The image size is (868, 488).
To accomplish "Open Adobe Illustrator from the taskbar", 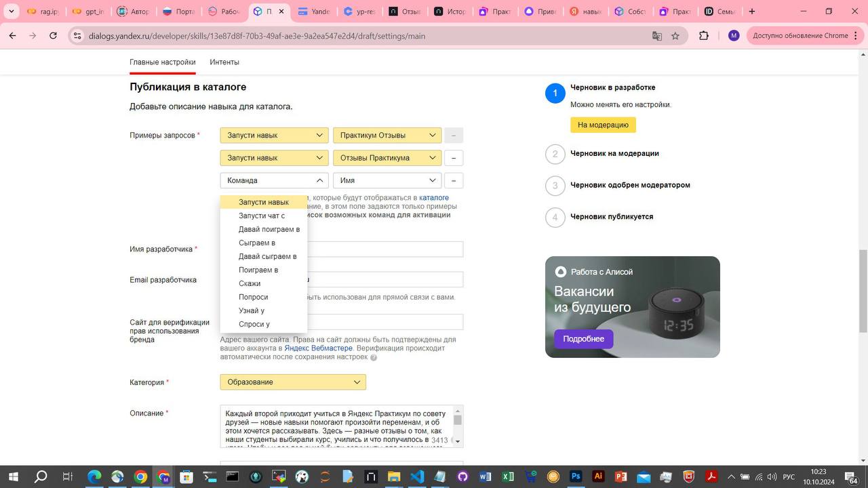I will pos(598,476).
